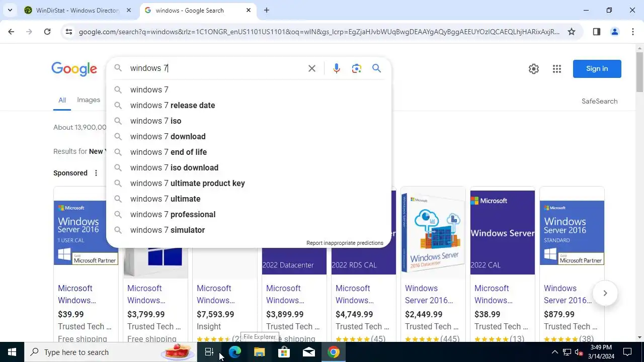This screenshot has width=644, height=362.
Task: Choose the 'windows 7 ultimate' suggestion
Action: pyautogui.click(x=249, y=199)
